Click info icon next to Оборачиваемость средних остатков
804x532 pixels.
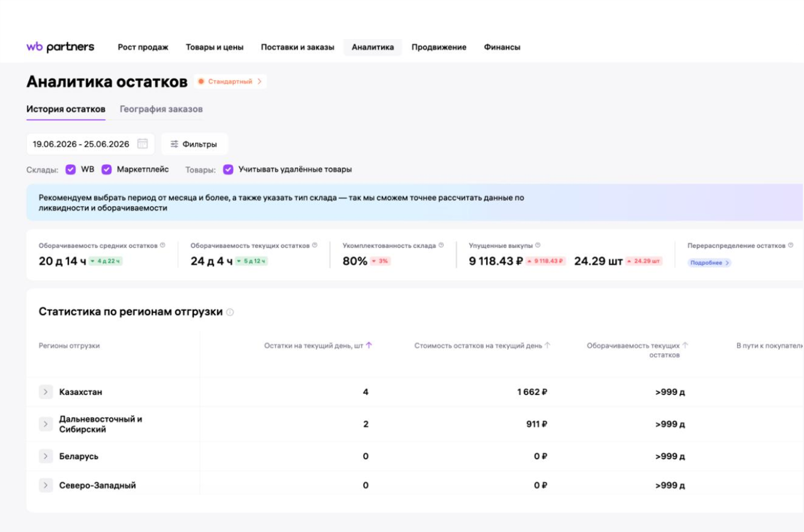pos(163,245)
